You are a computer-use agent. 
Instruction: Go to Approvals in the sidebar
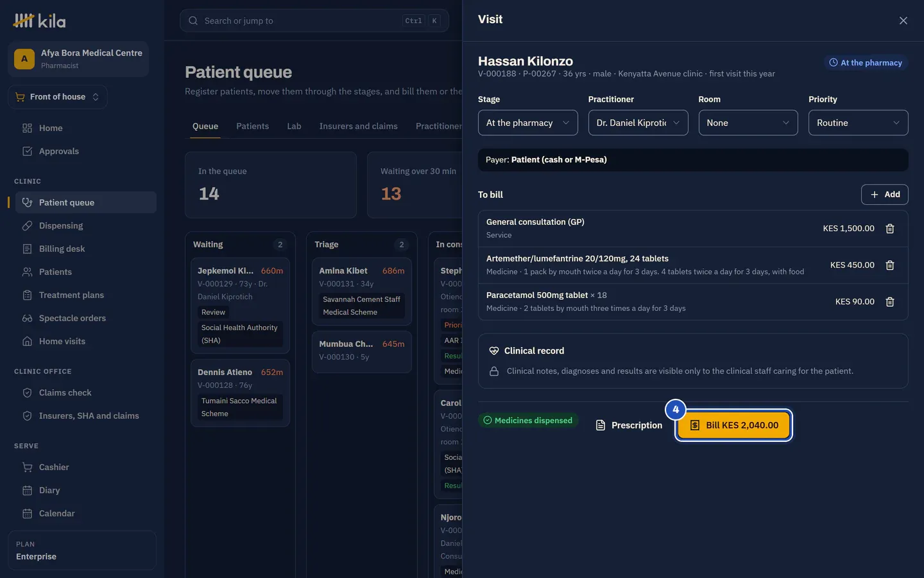85,151
